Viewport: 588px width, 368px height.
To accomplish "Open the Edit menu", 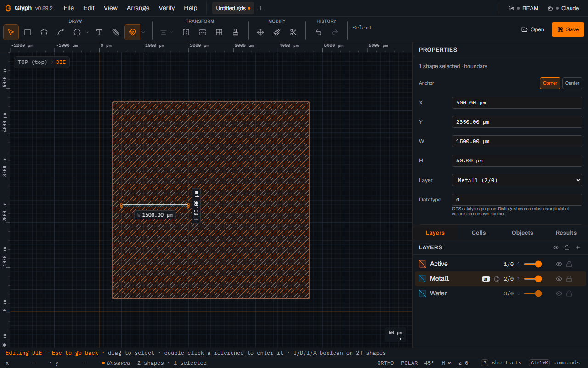I will [89, 8].
